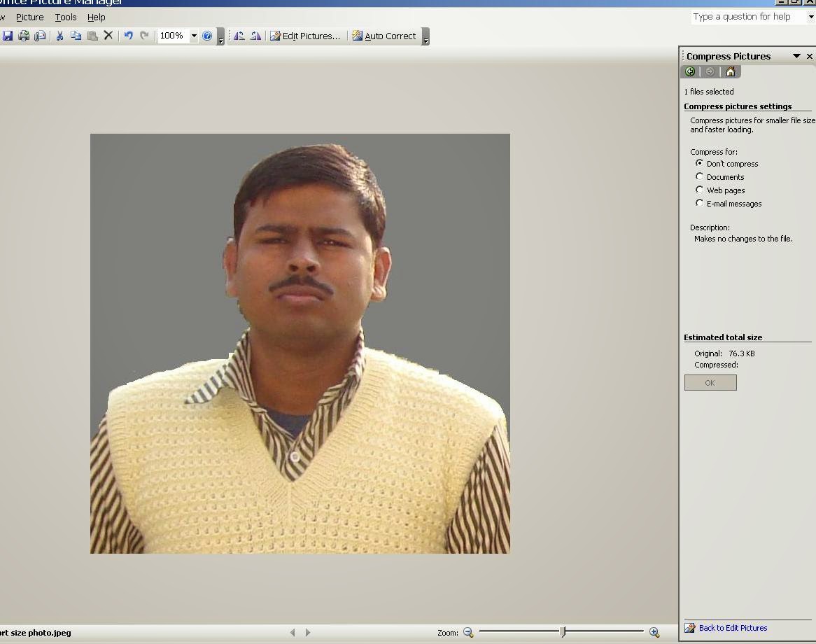Image resolution: width=816 pixels, height=644 pixels.
Task: Open the help question box dropdown arrow
Action: (x=811, y=17)
